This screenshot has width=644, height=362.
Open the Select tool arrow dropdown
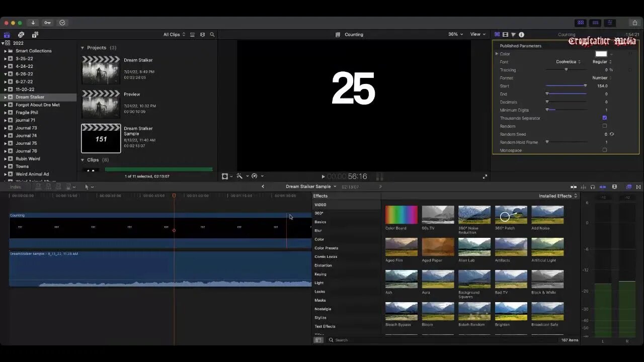pyautogui.click(x=89, y=187)
